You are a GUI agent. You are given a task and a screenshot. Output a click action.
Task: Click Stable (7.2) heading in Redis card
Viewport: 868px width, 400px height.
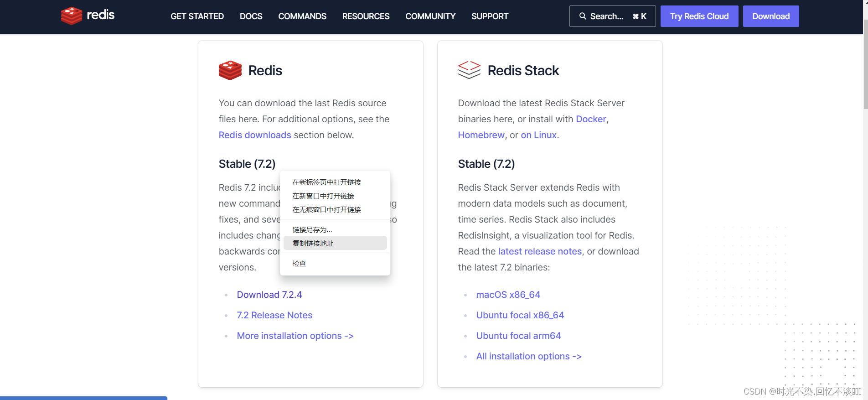tap(247, 164)
